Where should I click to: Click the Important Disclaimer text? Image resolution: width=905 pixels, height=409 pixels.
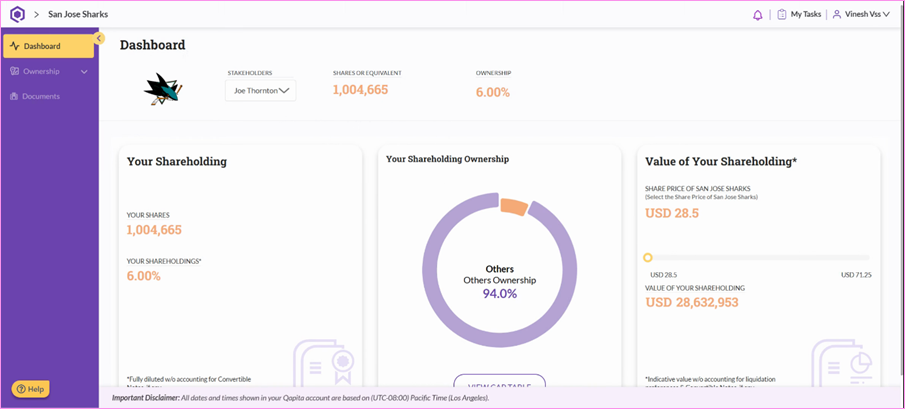click(x=300, y=398)
